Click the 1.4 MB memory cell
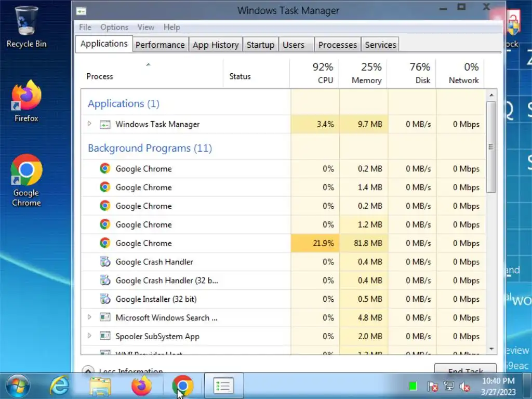532x399 pixels. click(363, 187)
